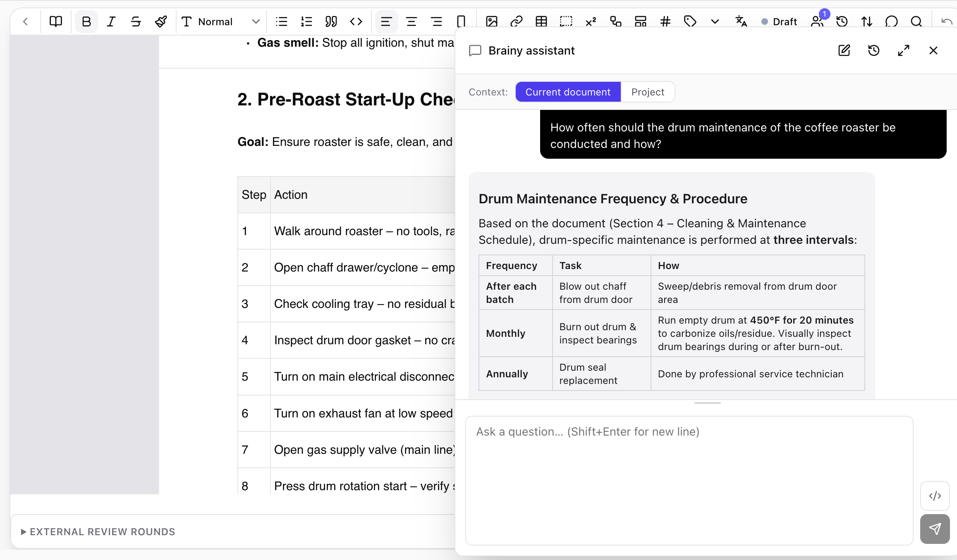The width and height of the screenshot is (957, 560).
Task: Insert a hyperlink
Action: coord(517,21)
